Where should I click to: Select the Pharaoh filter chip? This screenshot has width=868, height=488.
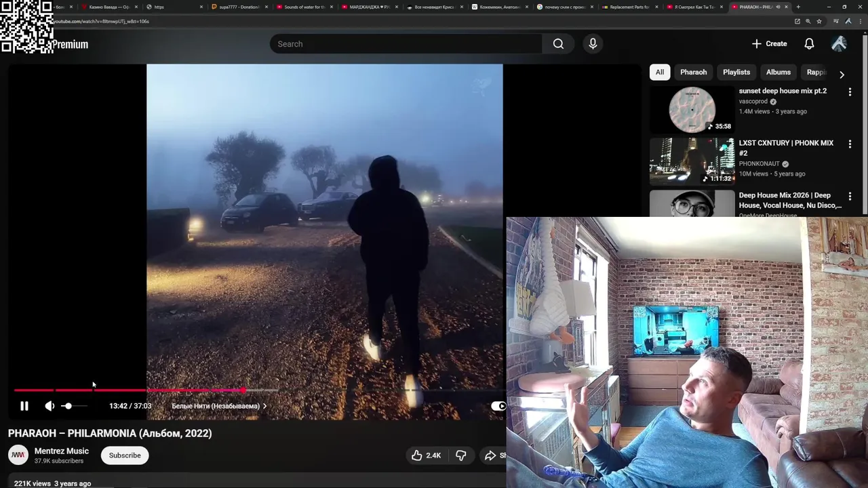point(693,72)
